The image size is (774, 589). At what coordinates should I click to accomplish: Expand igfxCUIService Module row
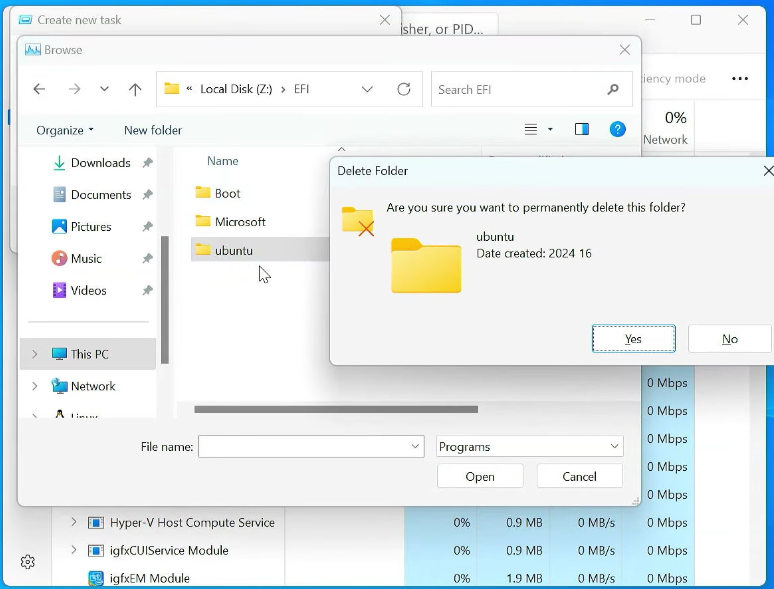pos(74,550)
